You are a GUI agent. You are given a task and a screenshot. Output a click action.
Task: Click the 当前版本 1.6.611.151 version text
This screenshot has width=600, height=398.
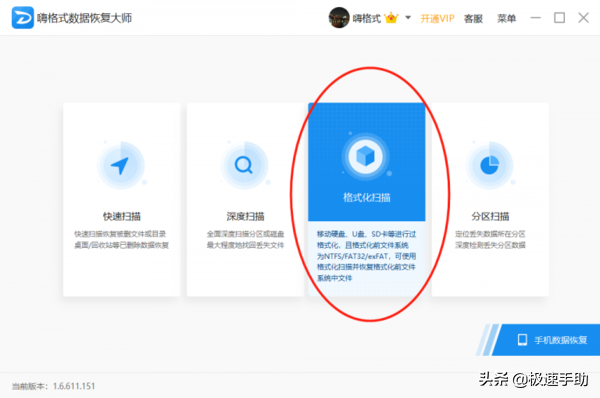pyautogui.click(x=53, y=386)
